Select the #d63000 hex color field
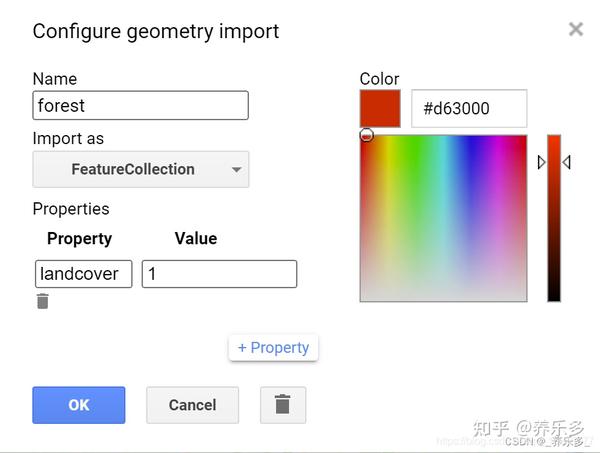Image resolution: width=600 pixels, height=453 pixels. pyautogui.click(x=469, y=108)
